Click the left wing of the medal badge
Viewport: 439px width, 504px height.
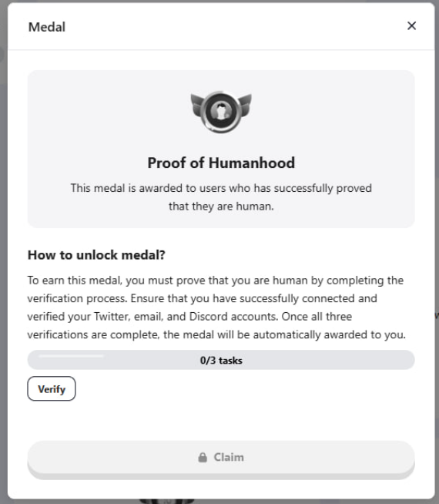coord(197,105)
